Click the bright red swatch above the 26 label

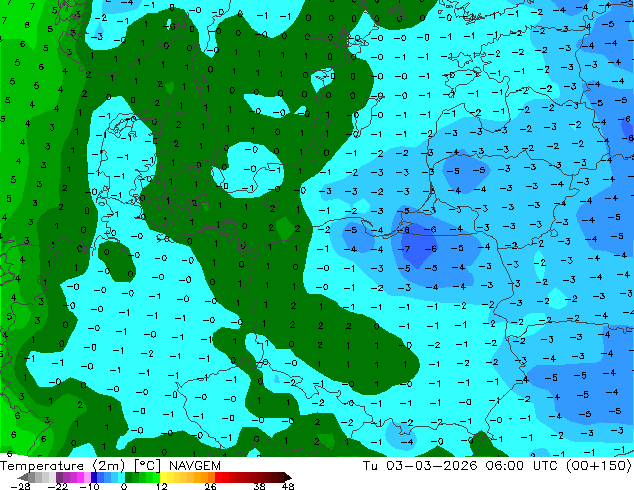(218, 477)
